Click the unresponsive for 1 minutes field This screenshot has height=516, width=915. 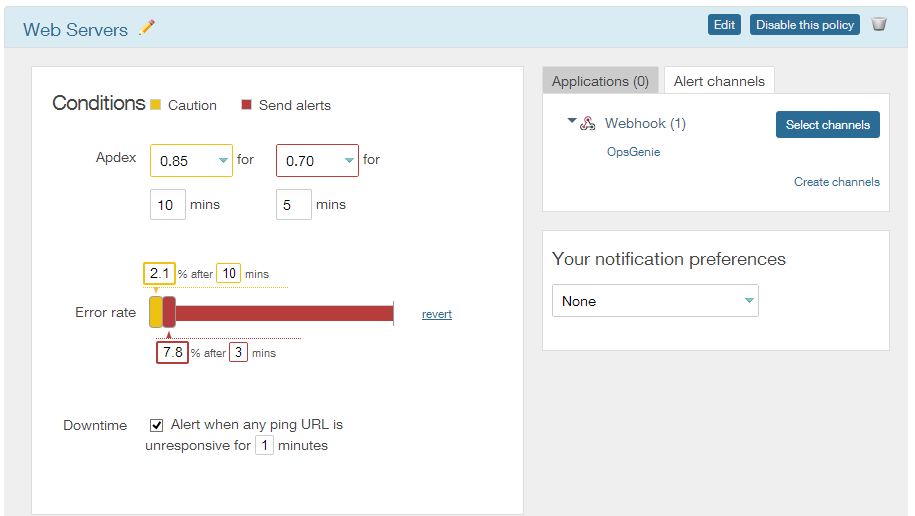pos(264,445)
